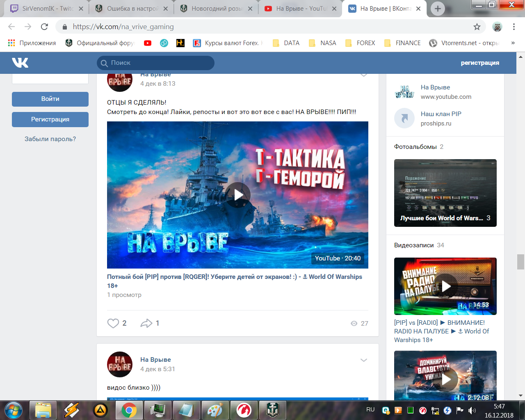This screenshot has height=420, width=525.
Task: Switch the RU language indicator
Action: [x=370, y=409]
